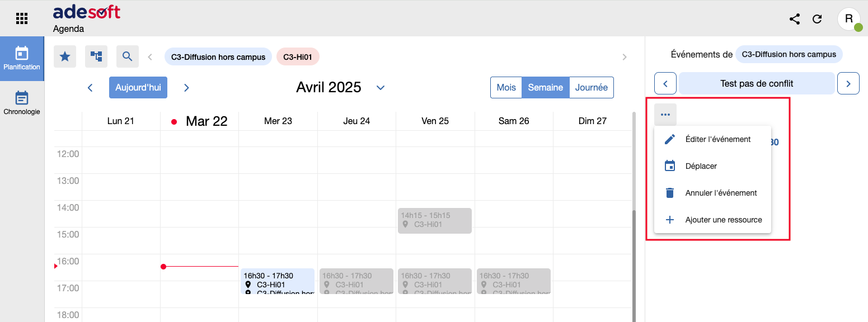Expand the Avril 2025 month dropdown
The height and width of the screenshot is (322, 868).
(381, 88)
